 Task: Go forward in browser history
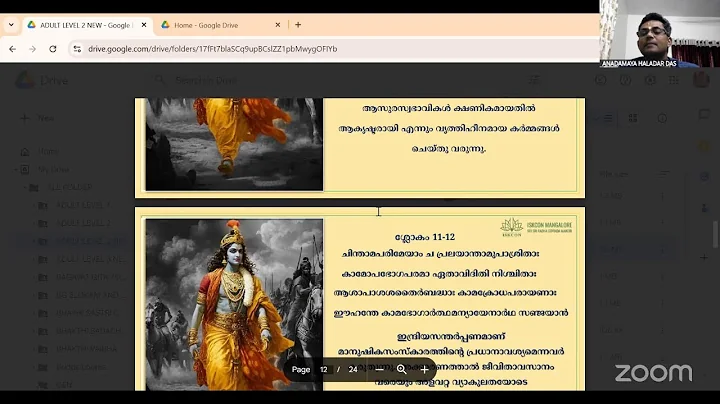32,49
